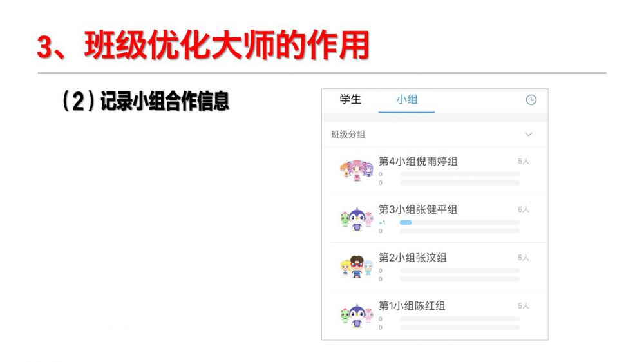Open the 班级分组 label selector
This screenshot has height=362, width=644.
(x=348, y=135)
